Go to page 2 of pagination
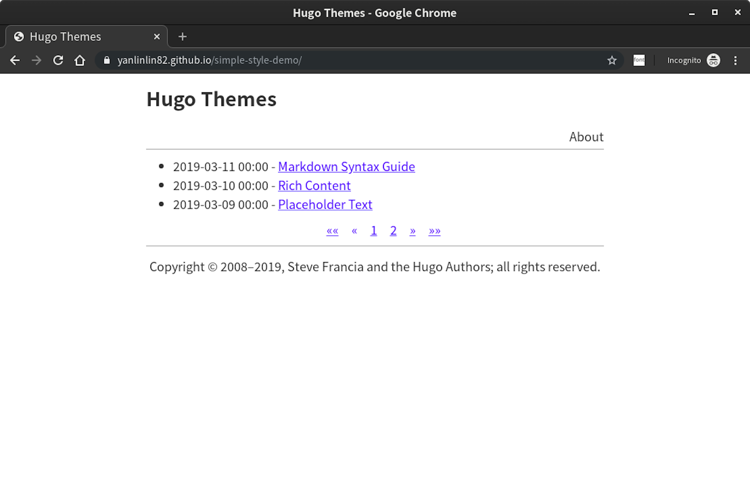 click(x=393, y=231)
